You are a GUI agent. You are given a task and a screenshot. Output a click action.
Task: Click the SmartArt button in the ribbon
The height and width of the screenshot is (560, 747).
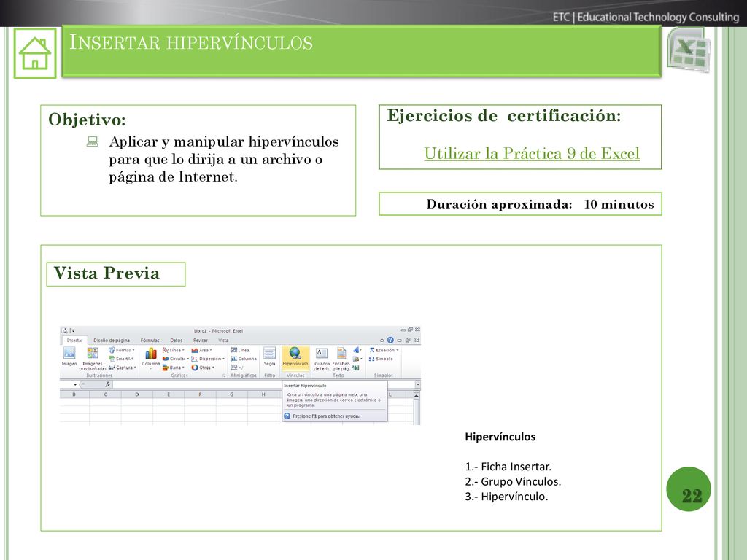point(121,359)
